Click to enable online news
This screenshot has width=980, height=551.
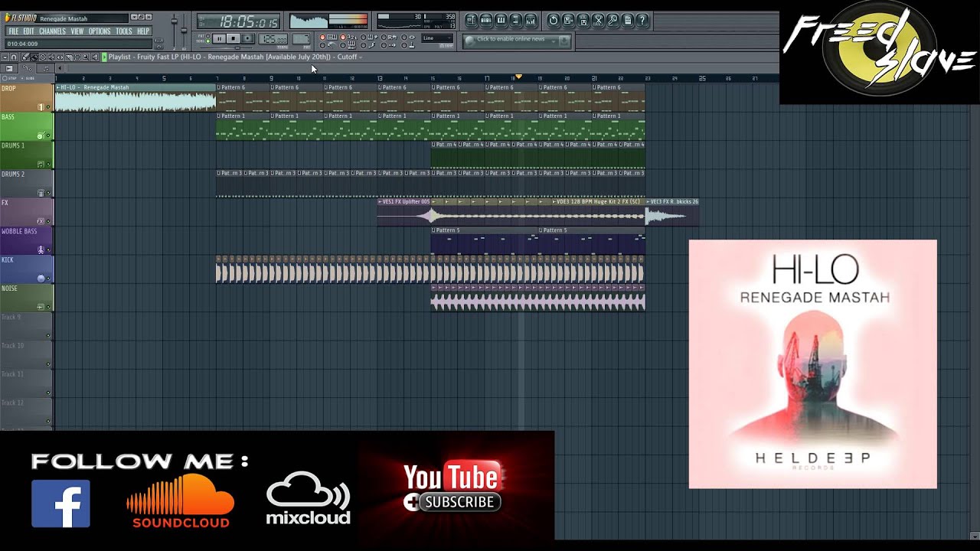(511, 39)
